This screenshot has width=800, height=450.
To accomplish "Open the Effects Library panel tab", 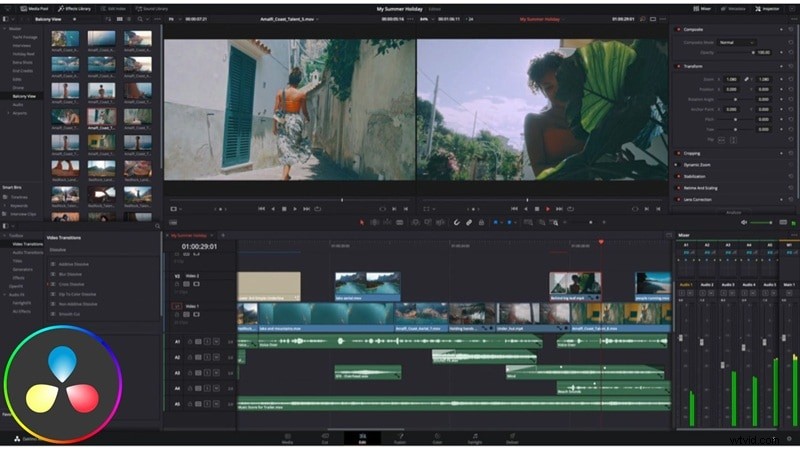I will coord(74,9).
